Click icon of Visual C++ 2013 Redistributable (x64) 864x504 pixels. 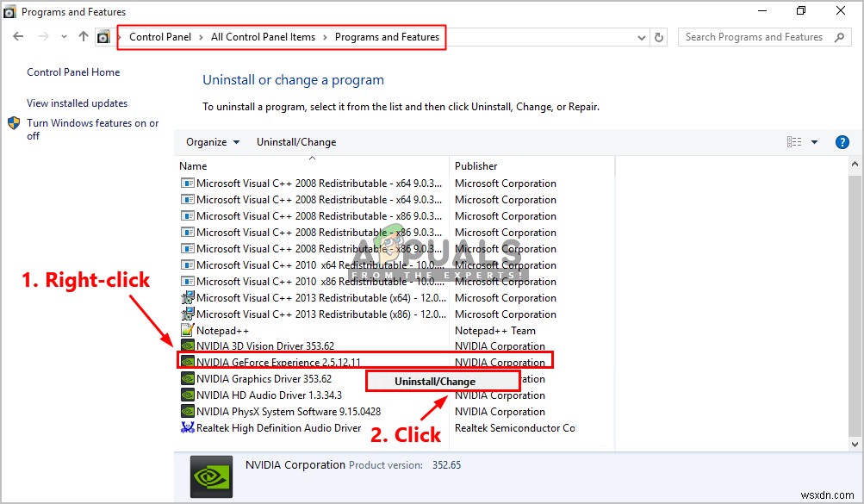click(x=187, y=297)
